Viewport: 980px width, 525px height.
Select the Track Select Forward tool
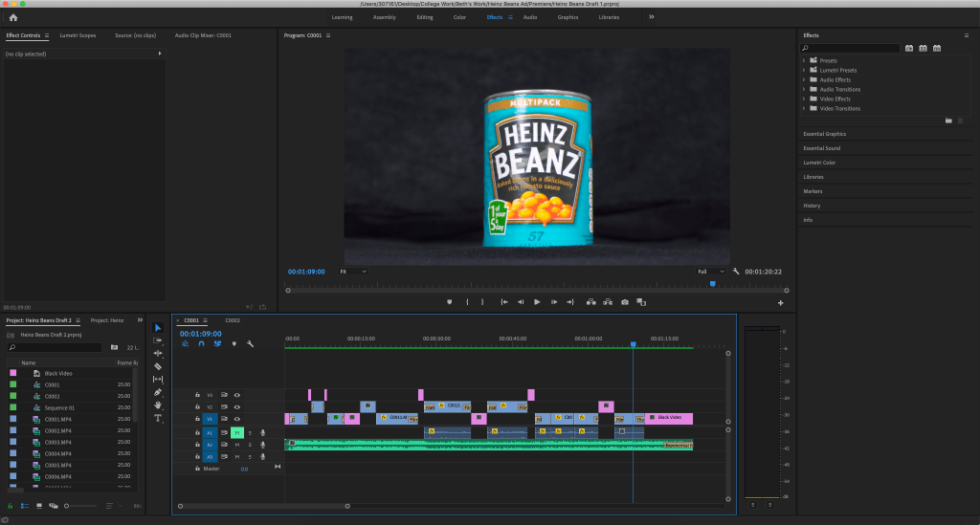coord(158,340)
